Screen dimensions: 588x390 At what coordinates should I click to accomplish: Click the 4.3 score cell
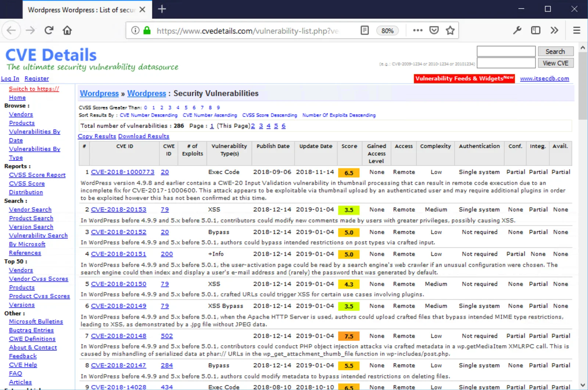click(349, 284)
